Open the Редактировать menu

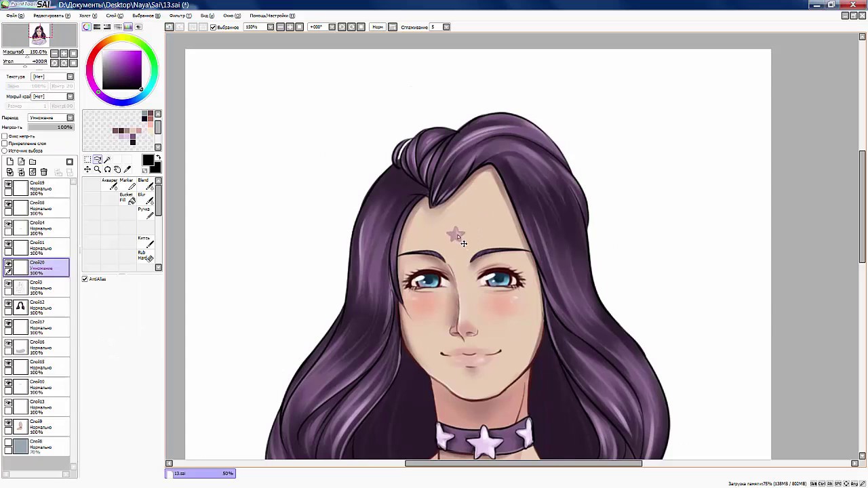[52, 16]
